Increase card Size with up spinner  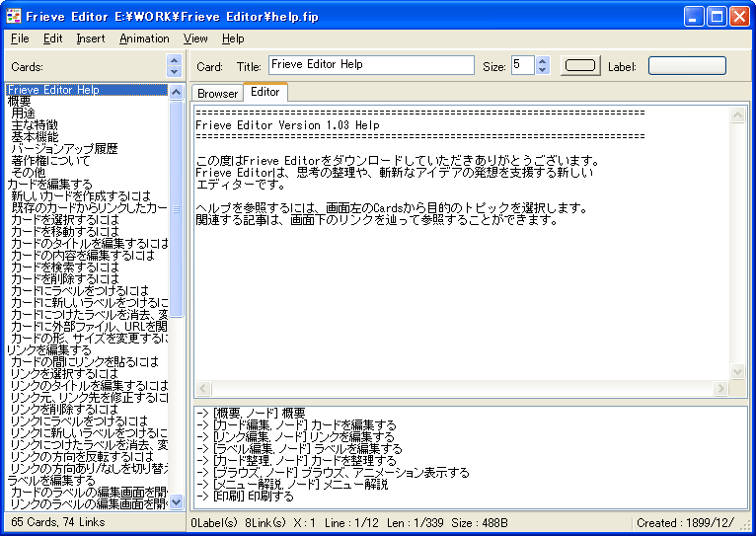[543, 61]
